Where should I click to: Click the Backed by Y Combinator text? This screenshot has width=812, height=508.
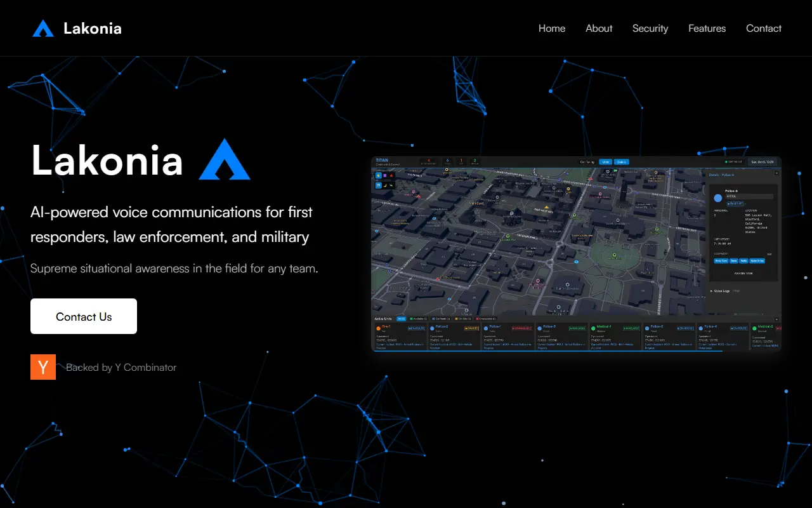[x=121, y=367]
